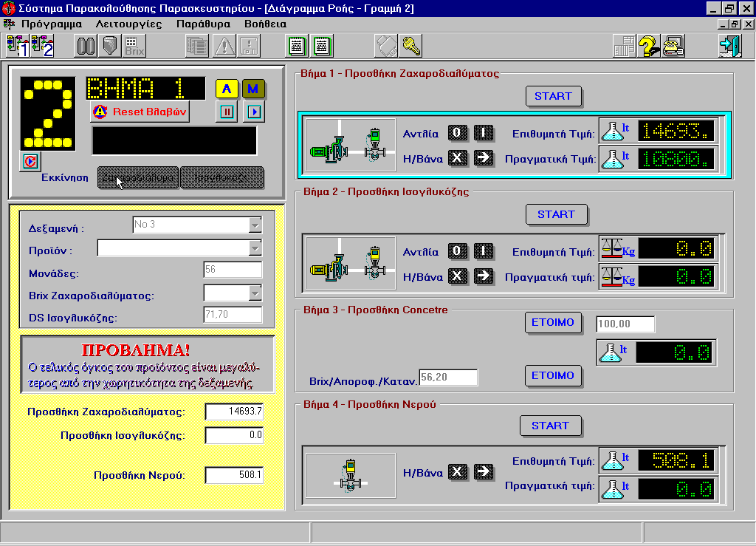Open the Brix Ζαχαροδιαλύματος dropdown
Image resolution: width=756 pixels, height=546 pixels.
(x=255, y=293)
